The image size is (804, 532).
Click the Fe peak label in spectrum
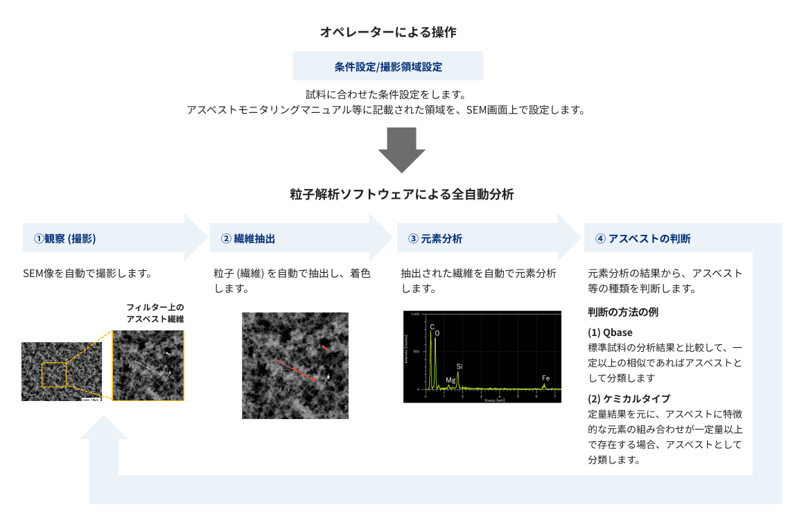point(545,378)
